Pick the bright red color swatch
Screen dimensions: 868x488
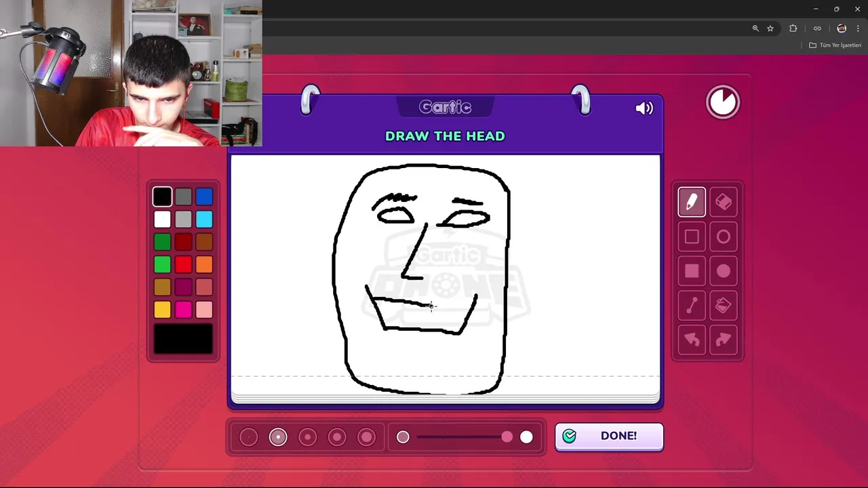183,264
